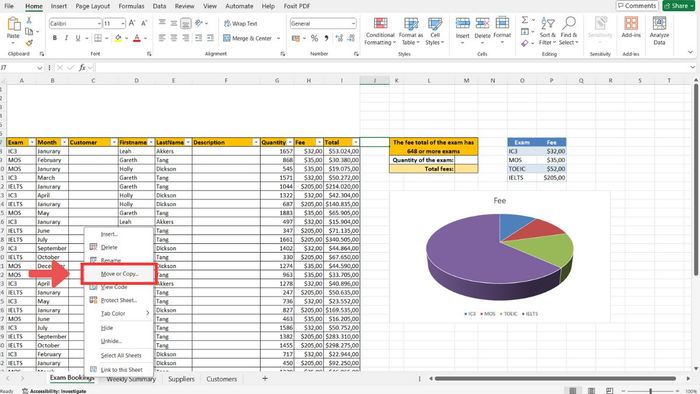Click the zoom slider in status bar
The image size is (700, 394).
tap(650, 391)
